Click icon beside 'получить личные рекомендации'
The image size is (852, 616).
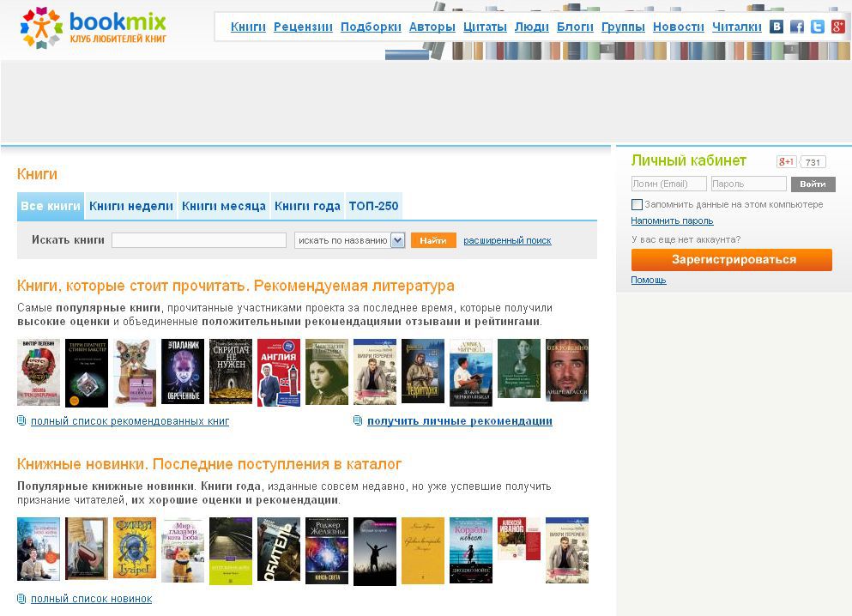[358, 420]
